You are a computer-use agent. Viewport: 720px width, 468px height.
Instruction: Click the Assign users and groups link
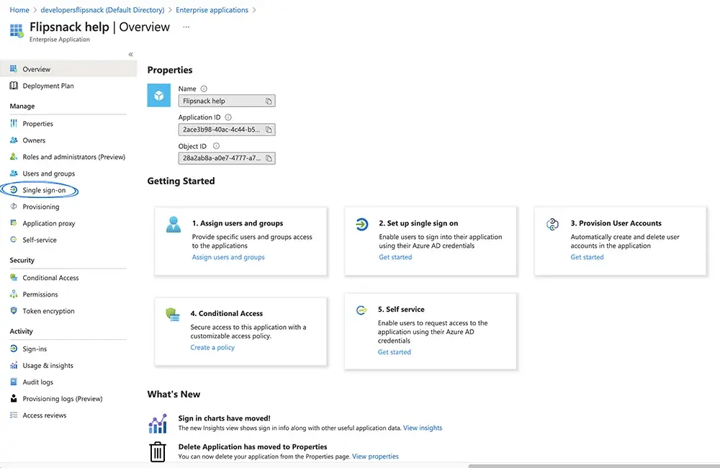click(x=228, y=257)
